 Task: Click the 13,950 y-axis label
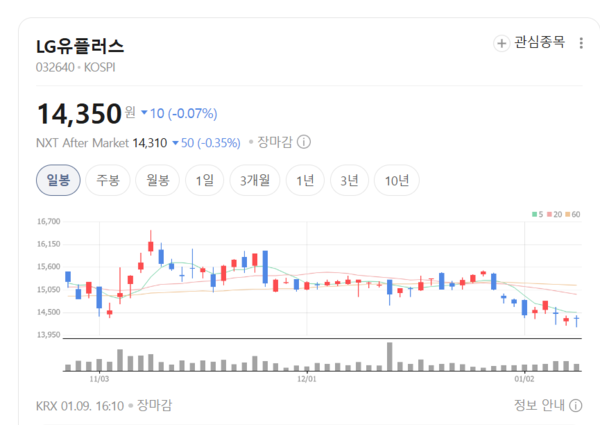[49, 335]
